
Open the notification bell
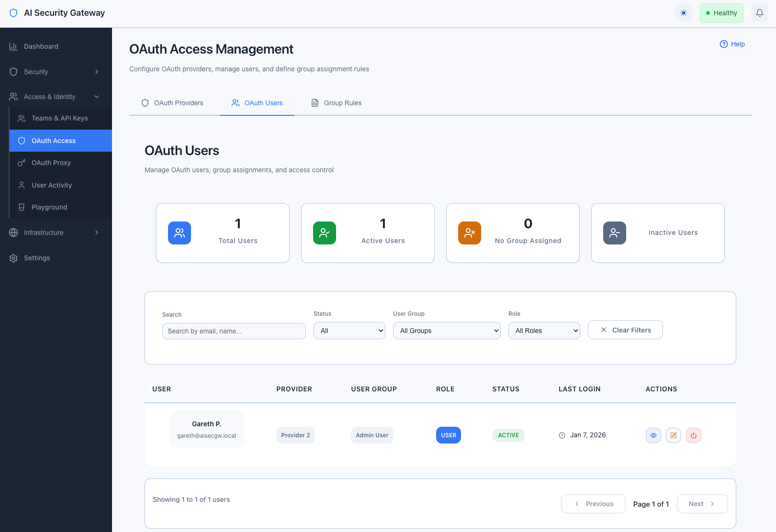pyautogui.click(x=759, y=13)
